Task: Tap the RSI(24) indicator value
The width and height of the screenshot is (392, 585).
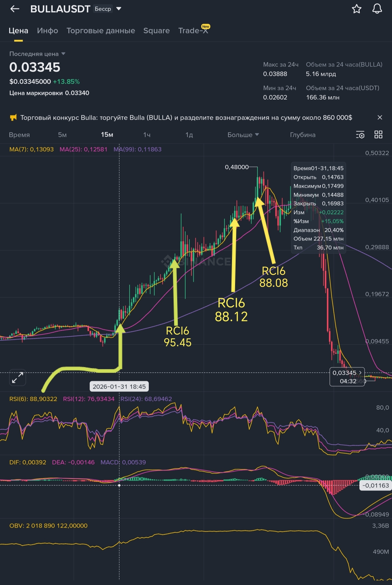Action: (x=146, y=399)
